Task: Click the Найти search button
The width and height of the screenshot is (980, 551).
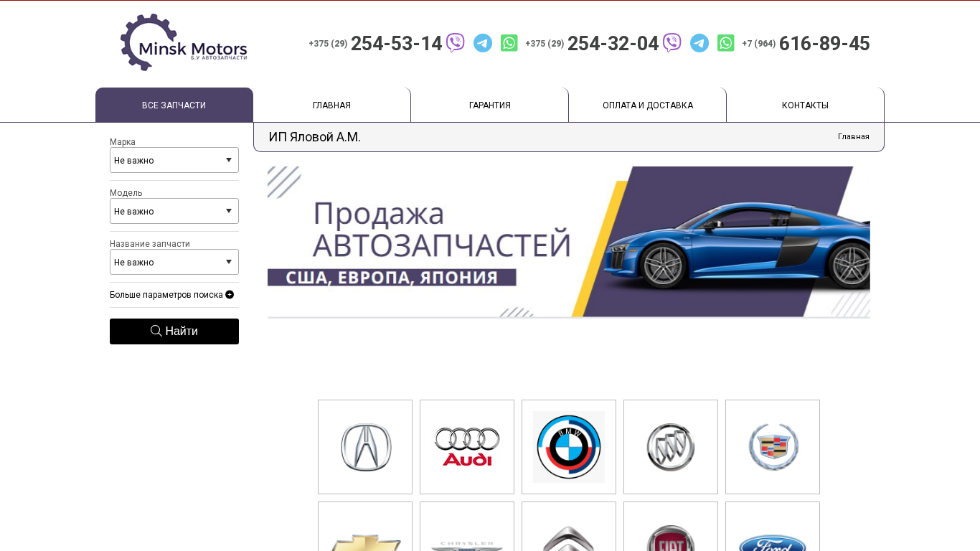Action: pos(174,331)
